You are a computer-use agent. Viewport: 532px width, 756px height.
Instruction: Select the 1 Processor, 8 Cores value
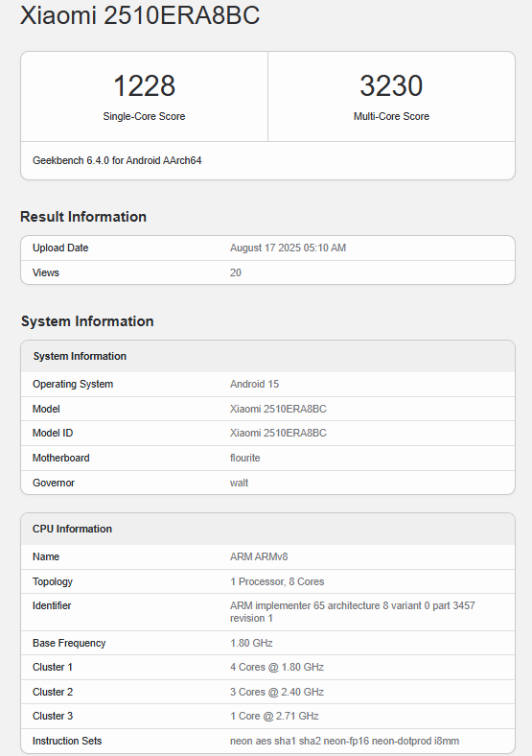pos(277,581)
